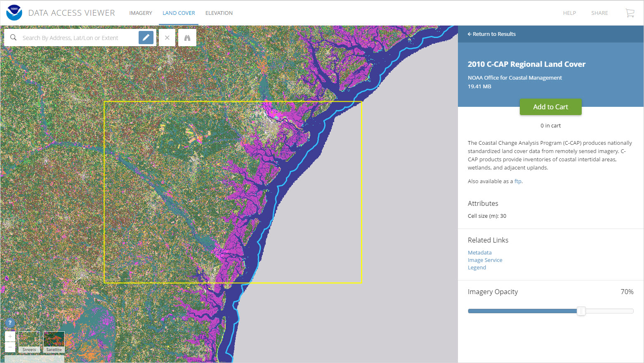
Task: Select the pencil draw-extent tool in search bar
Action: tap(146, 37)
